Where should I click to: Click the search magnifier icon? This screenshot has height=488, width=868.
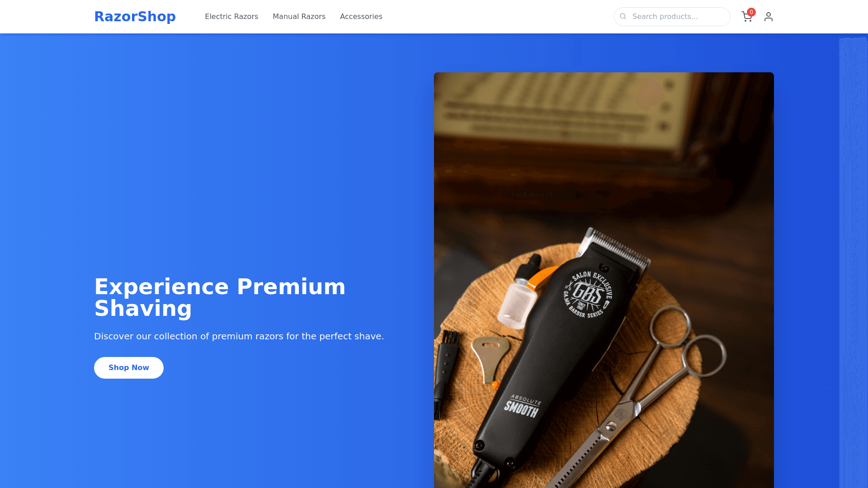click(x=623, y=17)
